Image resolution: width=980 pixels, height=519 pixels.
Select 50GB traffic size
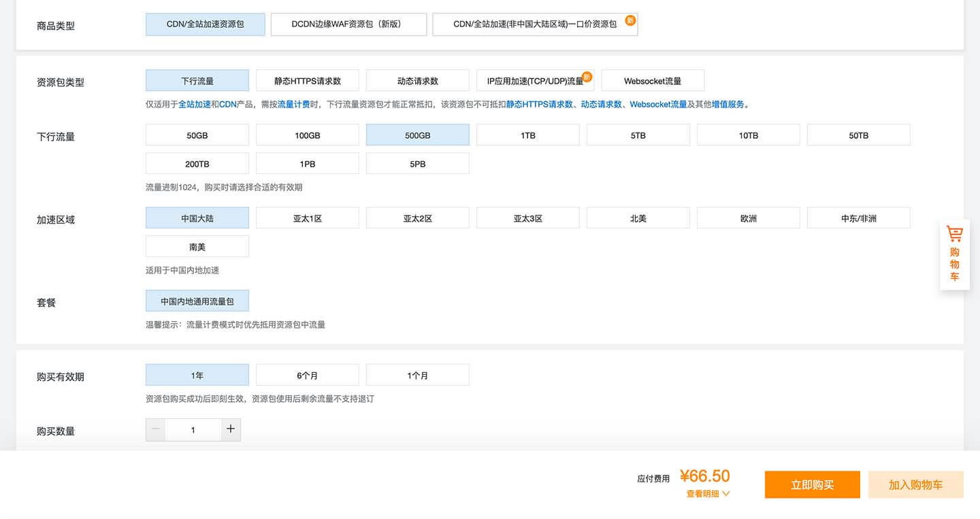tap(197, 135)
